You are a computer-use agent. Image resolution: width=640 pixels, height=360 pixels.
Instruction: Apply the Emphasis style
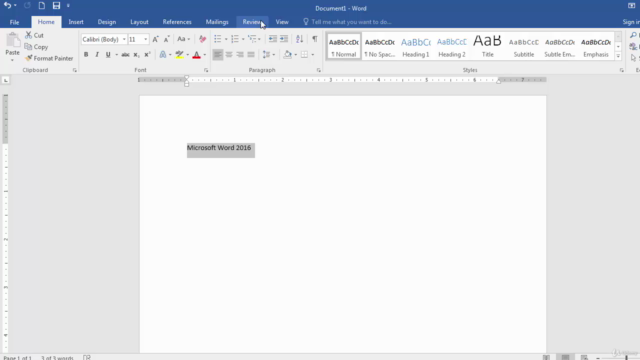click(x=596, y=46)
